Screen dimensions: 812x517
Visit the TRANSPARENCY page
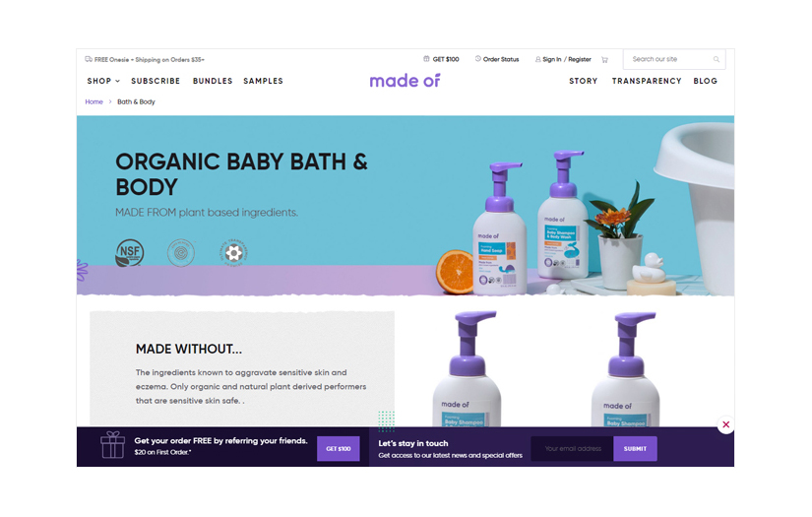(647, 81)
